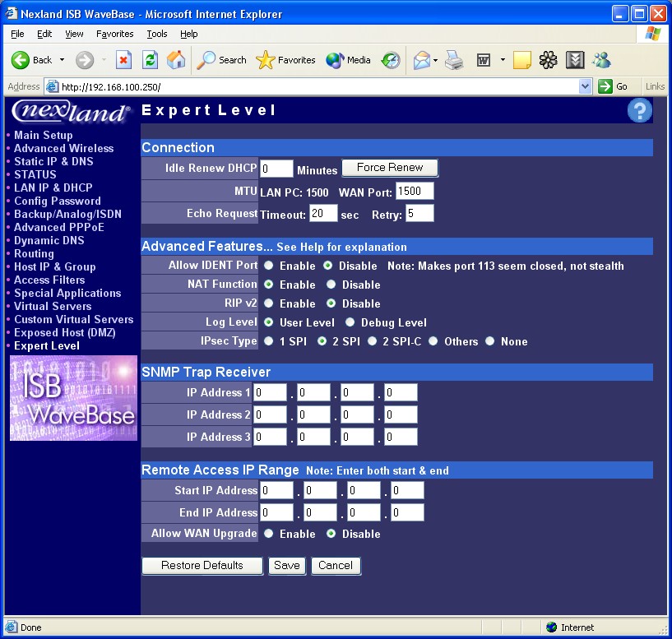672x639 pixels.
Task: Select Others IPsec type
Action: [x=433, y=341]
